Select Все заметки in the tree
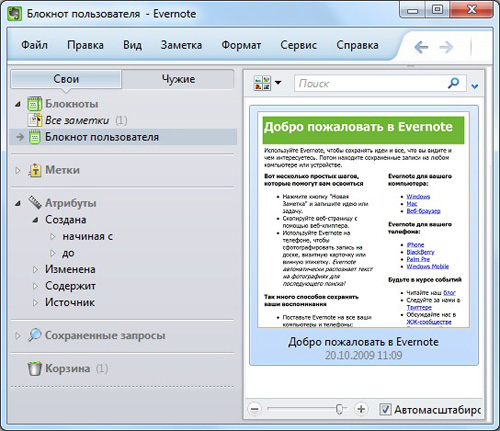This screenshot has height=431, width=500. [77, 120]
